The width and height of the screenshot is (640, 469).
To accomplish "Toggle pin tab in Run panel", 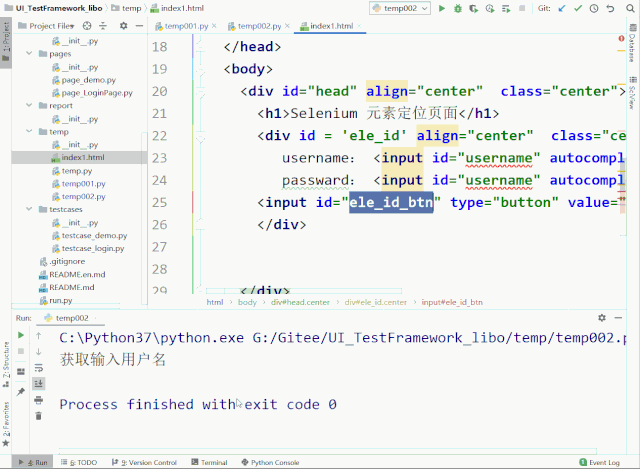I will 20,391.
